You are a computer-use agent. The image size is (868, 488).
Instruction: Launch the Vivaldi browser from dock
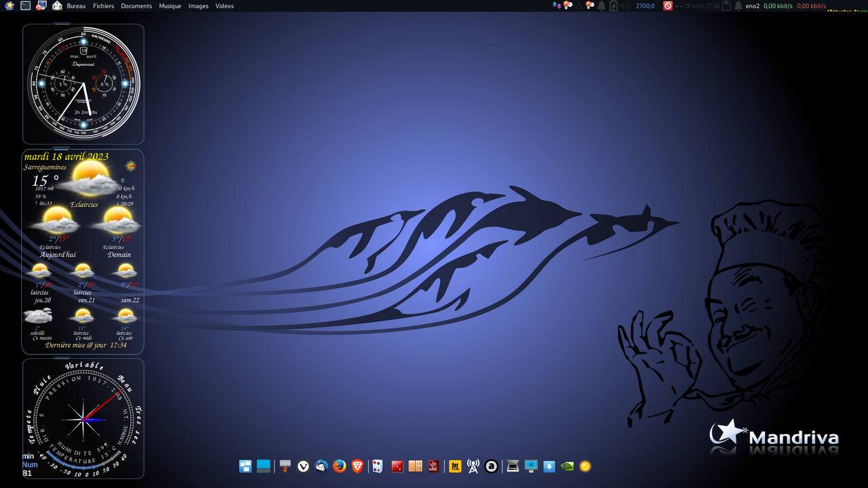point(304,466)
